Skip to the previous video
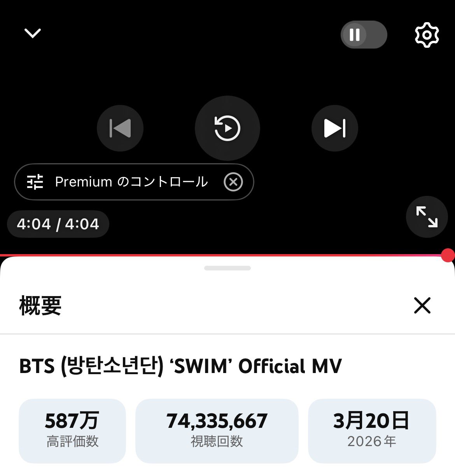 click(x=120, y=128)
